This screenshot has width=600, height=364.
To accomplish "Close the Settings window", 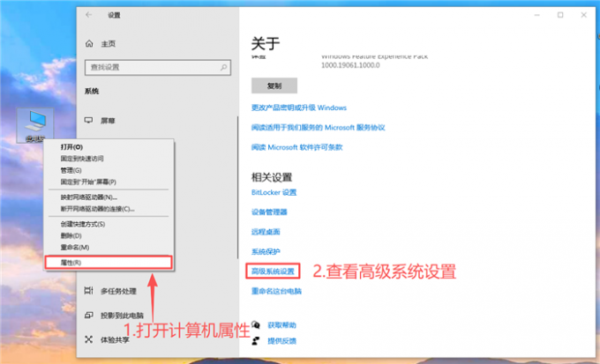I will click(583, 15).
